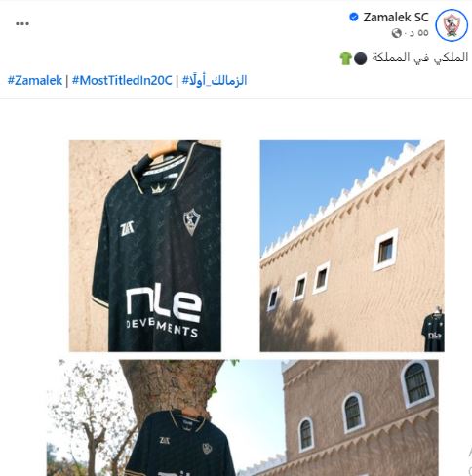Open the three-dot post options menu

coord(22,23)
